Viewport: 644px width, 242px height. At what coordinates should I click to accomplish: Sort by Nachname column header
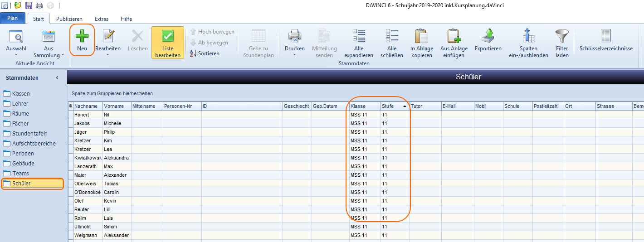pos(88,106)
